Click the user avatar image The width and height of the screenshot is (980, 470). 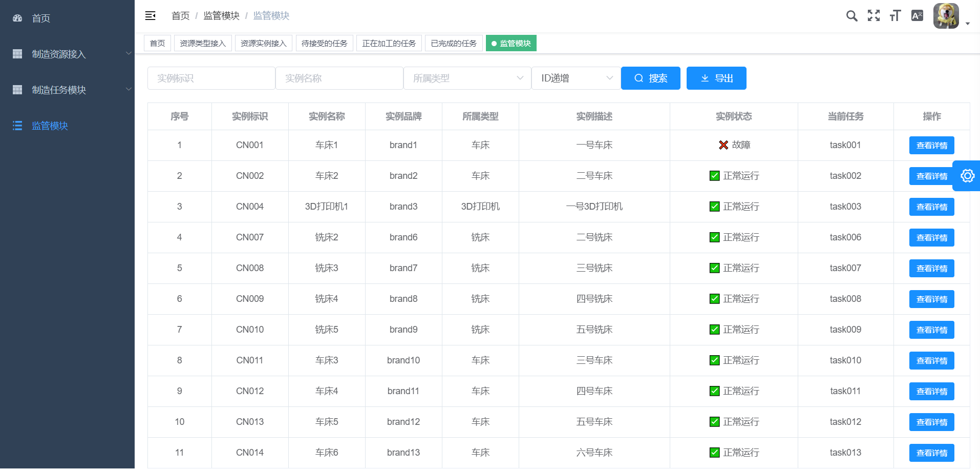pos(946,16)
